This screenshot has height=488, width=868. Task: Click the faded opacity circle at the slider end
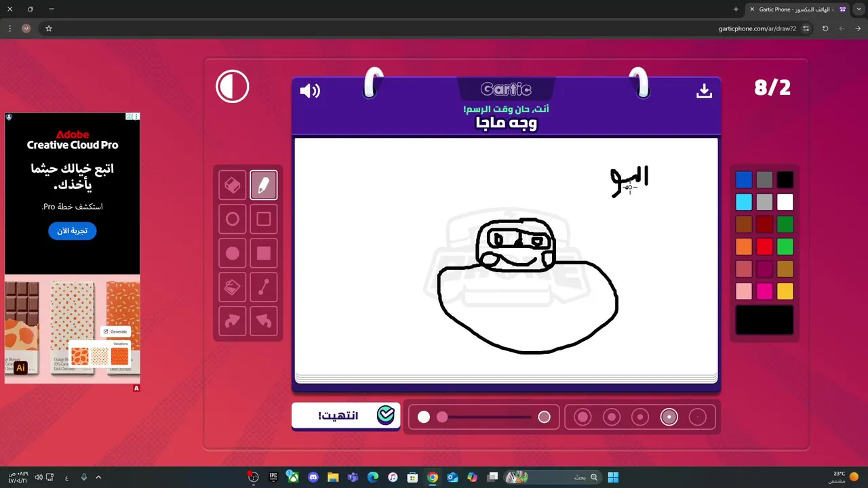[544, 418]
